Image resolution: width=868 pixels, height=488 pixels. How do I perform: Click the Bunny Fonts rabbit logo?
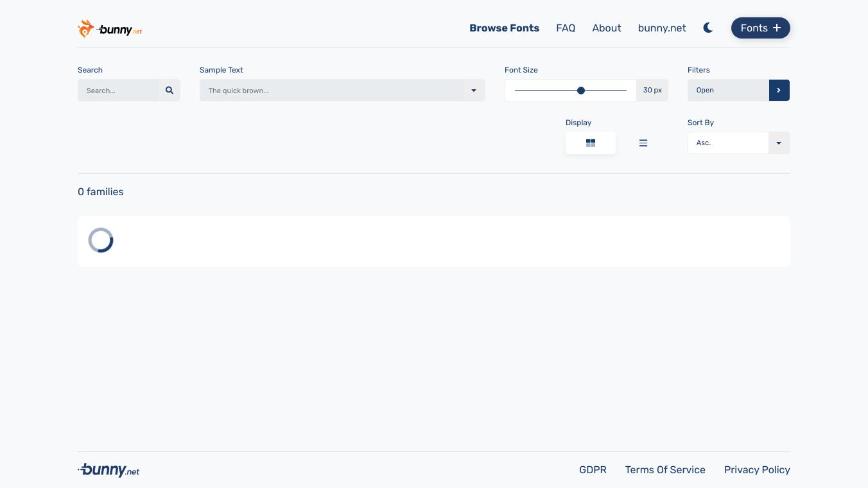click(109, 29)
